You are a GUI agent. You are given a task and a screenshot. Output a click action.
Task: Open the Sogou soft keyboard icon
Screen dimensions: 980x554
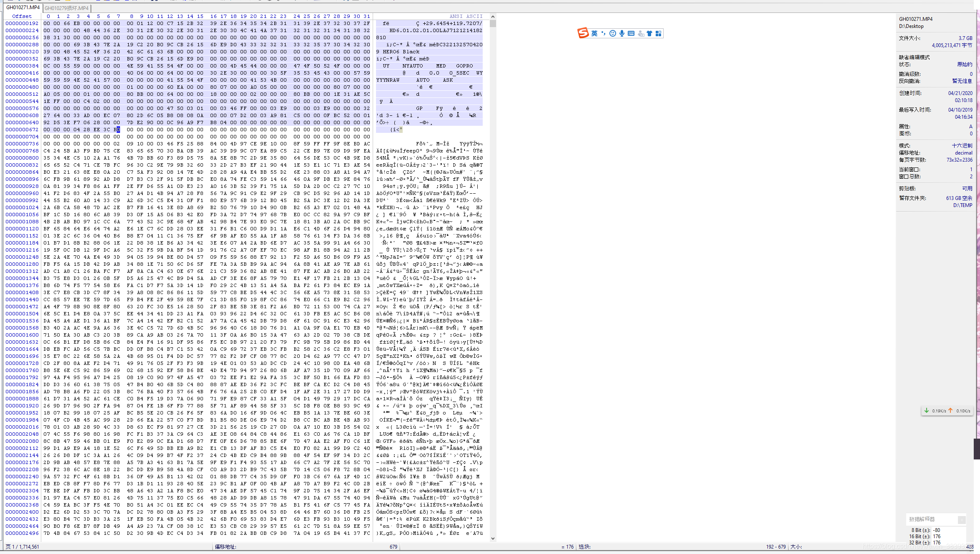[x=631, y=33]
